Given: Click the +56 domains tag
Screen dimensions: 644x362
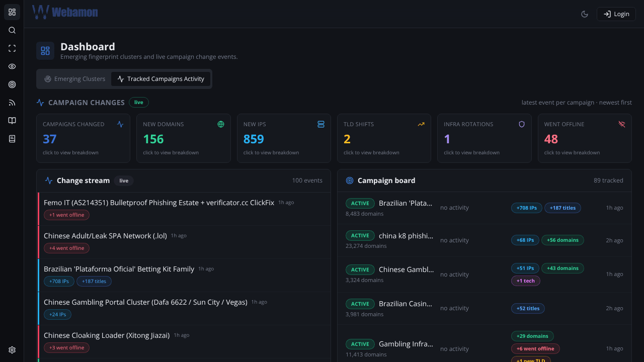Looking at the screenshot, I should 562,240.
